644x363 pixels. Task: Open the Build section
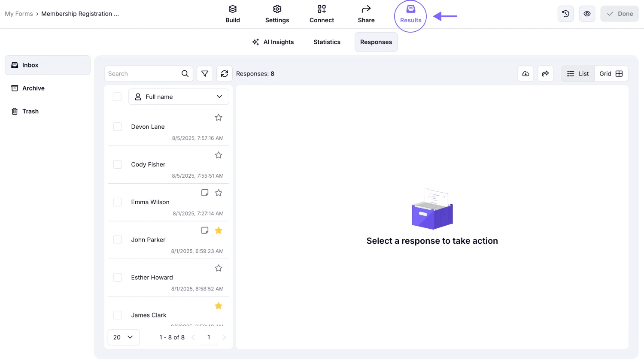point(233,14)
